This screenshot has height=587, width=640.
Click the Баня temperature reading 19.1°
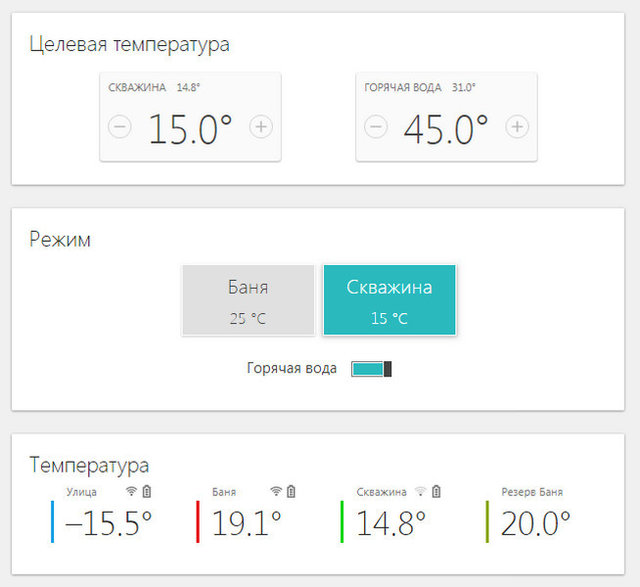[x=247, y=523]
